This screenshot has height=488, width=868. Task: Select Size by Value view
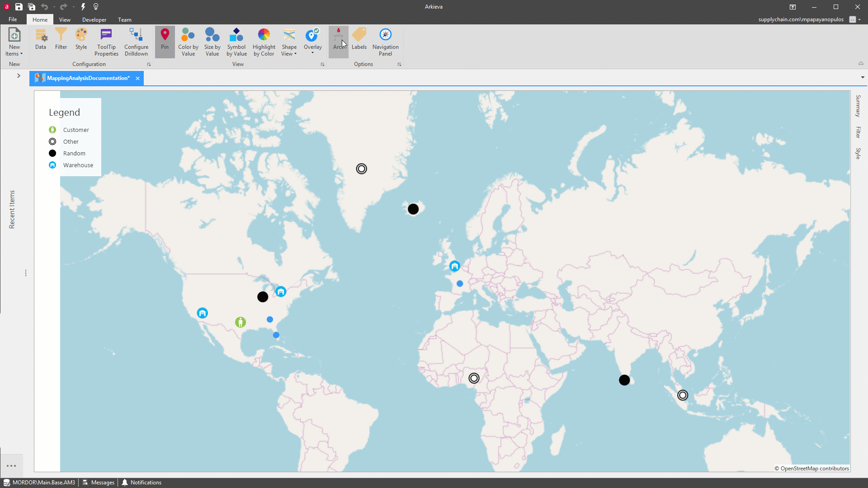coord(212,42)
